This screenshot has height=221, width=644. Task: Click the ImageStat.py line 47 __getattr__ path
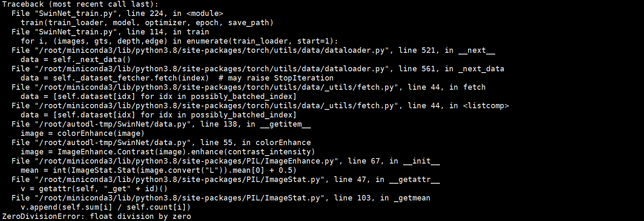coord(226,179)
